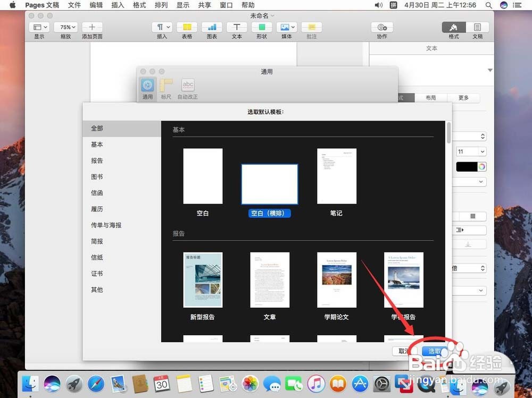Click the 添加页面 plus icon
Image resolution: width=532 pixels, height=398 pixels.
(x=92, y=27)
